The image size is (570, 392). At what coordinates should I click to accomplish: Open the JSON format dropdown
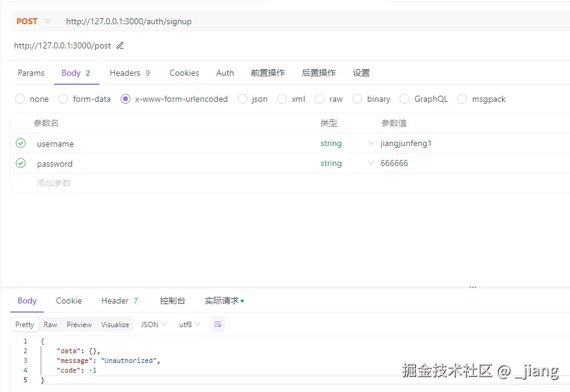click(x=154, y=324)
